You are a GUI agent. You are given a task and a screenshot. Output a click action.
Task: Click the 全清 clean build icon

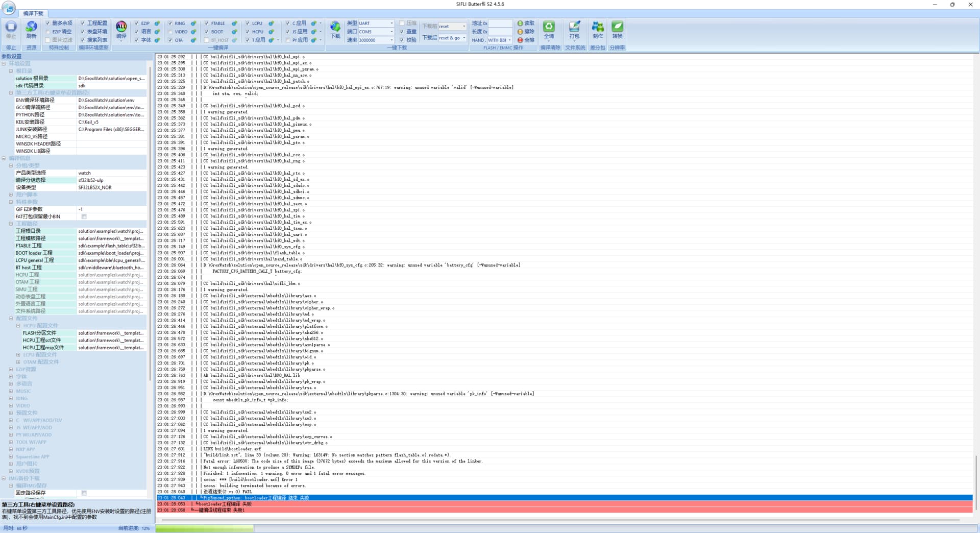point(549,29)
